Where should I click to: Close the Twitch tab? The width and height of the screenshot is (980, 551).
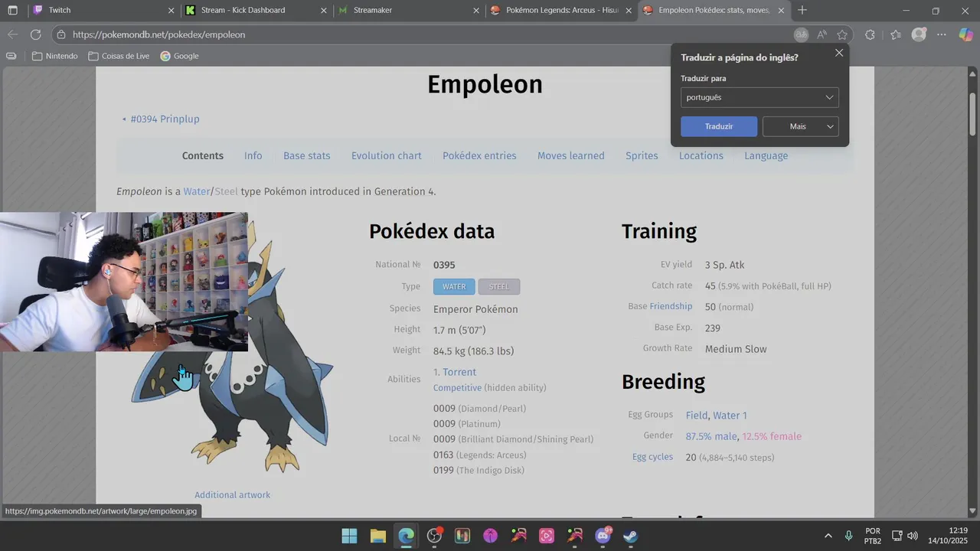pos(171,10)
